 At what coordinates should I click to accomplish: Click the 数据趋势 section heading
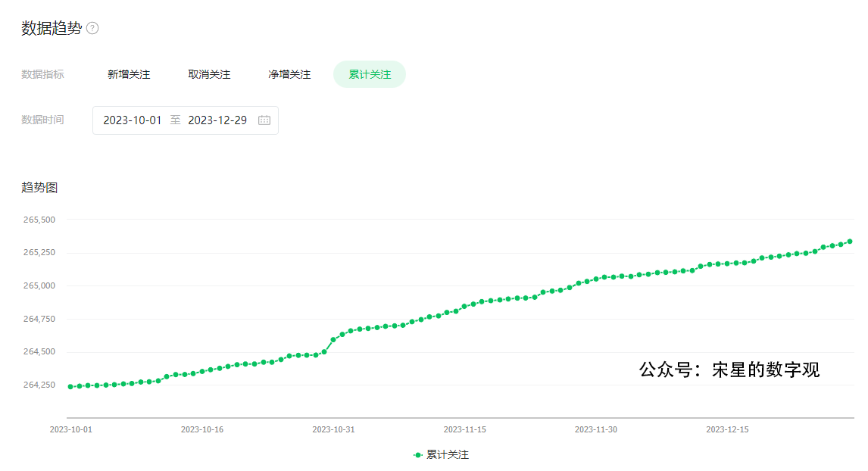pyautogui.click(x=52, y=29)
